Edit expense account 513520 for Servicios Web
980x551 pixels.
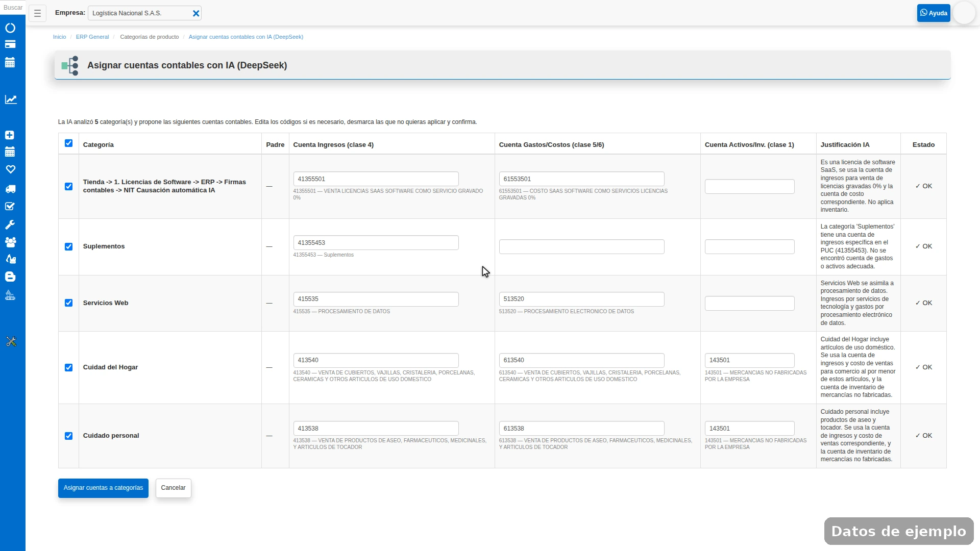point(581,299)
